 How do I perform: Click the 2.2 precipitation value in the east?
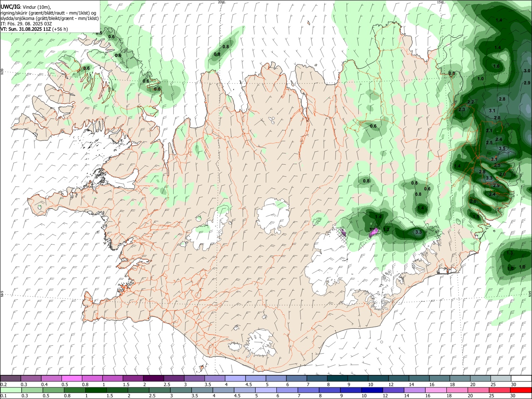coord(471,102)
